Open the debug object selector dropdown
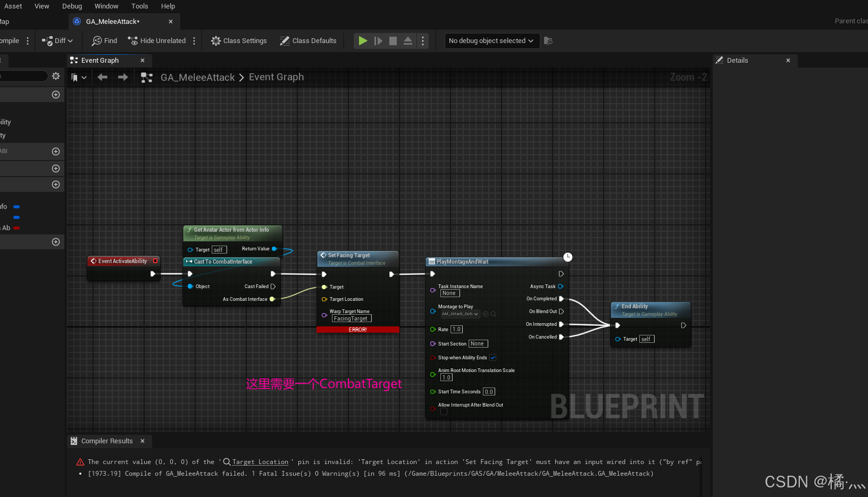The image size is (868, 497). 492,41
